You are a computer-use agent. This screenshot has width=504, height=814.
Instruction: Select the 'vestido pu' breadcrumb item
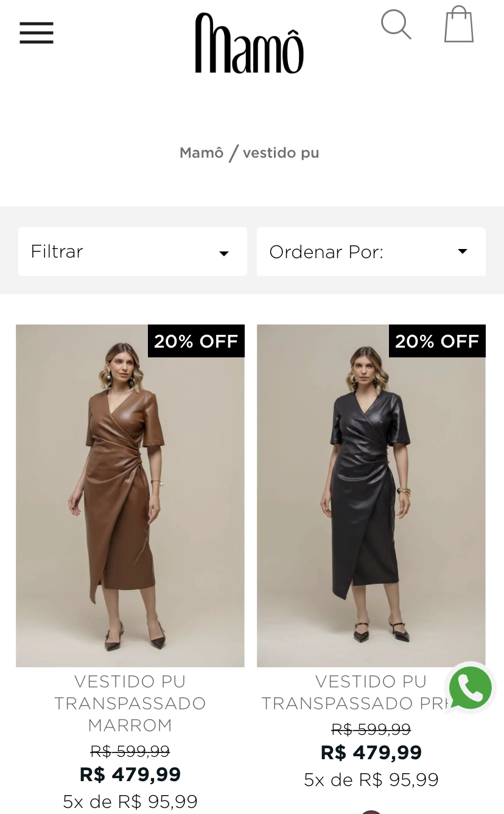(x=281, y=153)
